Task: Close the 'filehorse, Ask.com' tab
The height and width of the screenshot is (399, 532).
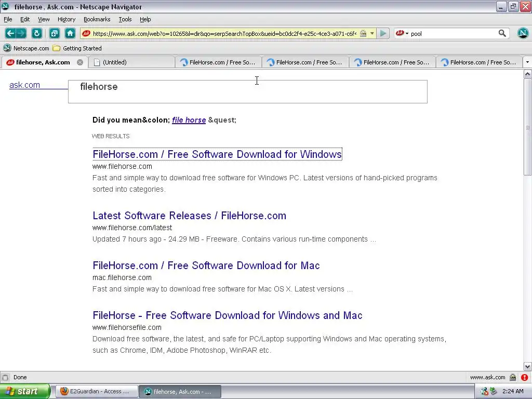Action: point(79,62)
